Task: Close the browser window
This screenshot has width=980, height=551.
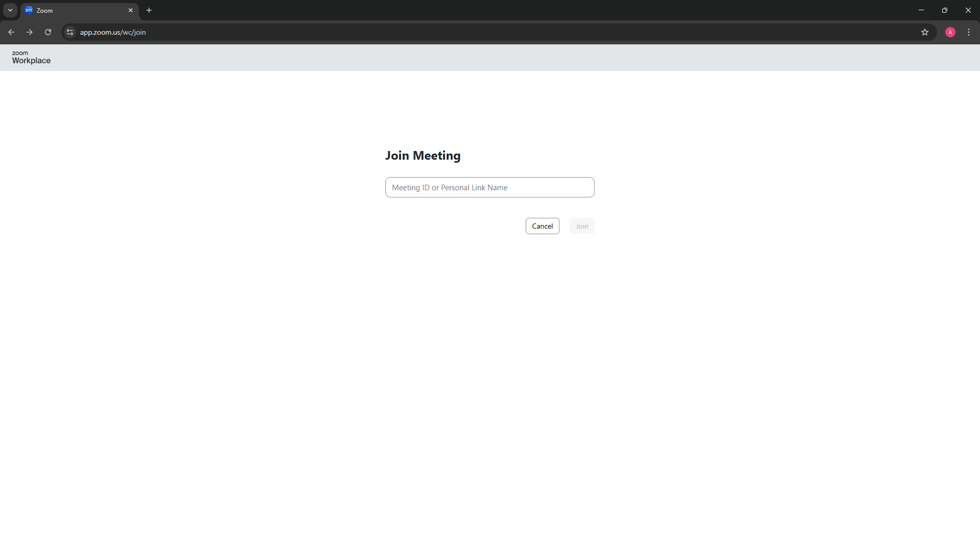Action: pyautogui.click(x=968, y=10)
